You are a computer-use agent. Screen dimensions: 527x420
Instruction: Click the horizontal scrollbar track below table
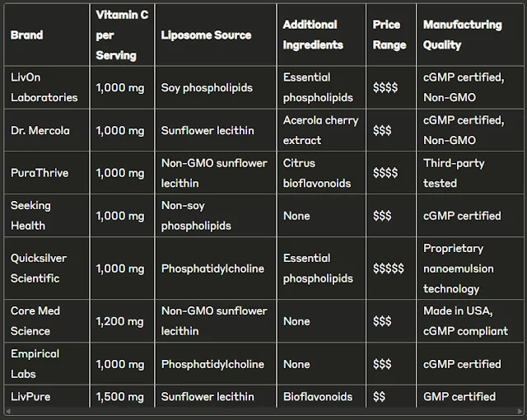click(263, 411)
